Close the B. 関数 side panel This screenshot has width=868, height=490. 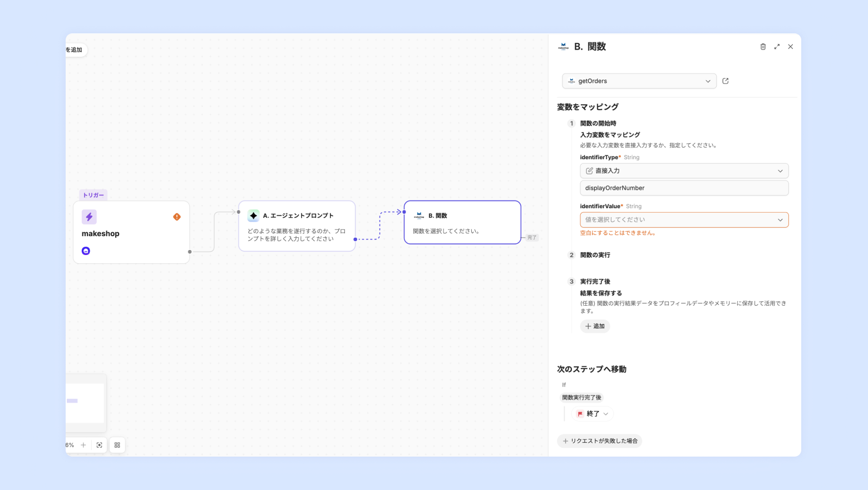point(790,47)
